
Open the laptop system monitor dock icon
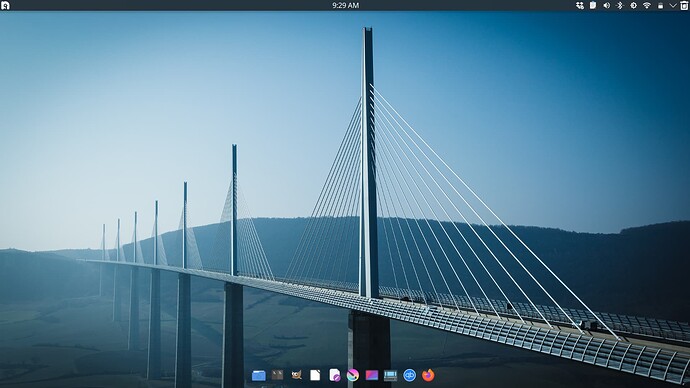[390, 375]
